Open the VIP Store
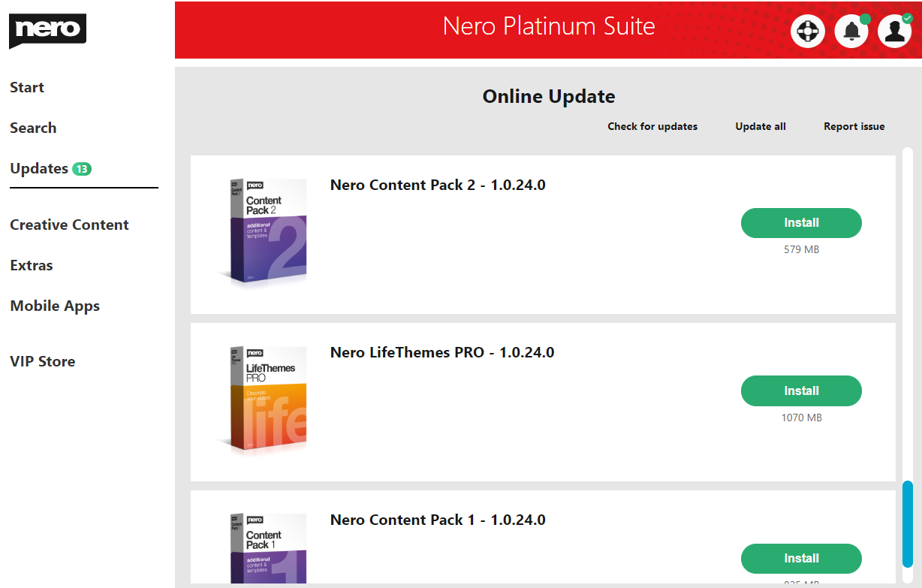This screenshot has height=588, width=922. pyautogui.click(x=43, y=361)
